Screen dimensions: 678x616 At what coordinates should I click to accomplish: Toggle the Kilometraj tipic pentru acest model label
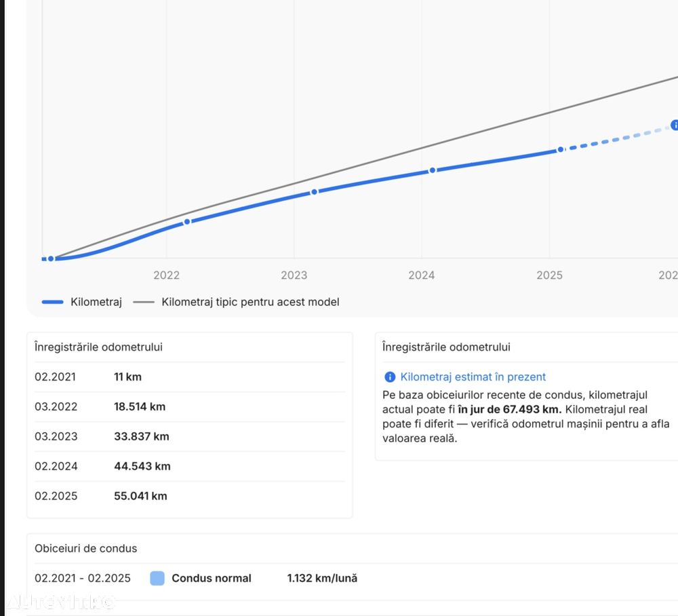click(x=250, y=302)
